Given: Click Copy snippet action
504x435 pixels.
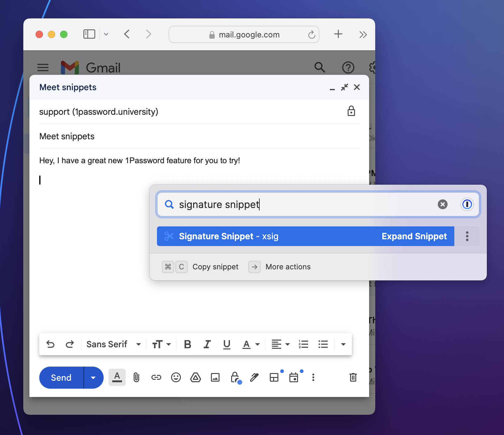Looking at the screenshot, I should [215, 267].
